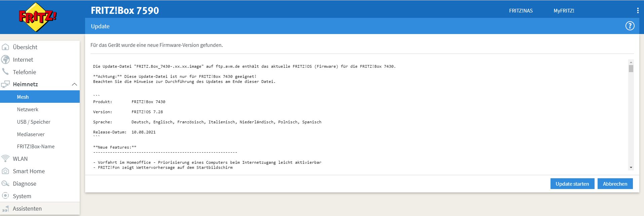Image resolution: width=644 pixels, height=216 pixels.
Task: Click the release notes scrollbar thumb
Action: click(x=631, y=69)
